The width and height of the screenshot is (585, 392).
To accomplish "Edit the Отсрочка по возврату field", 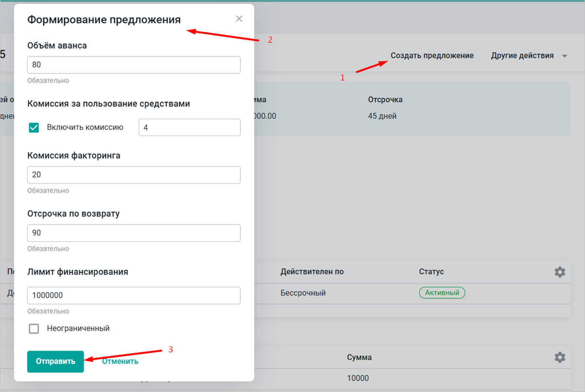I will [x=134, y=233].
